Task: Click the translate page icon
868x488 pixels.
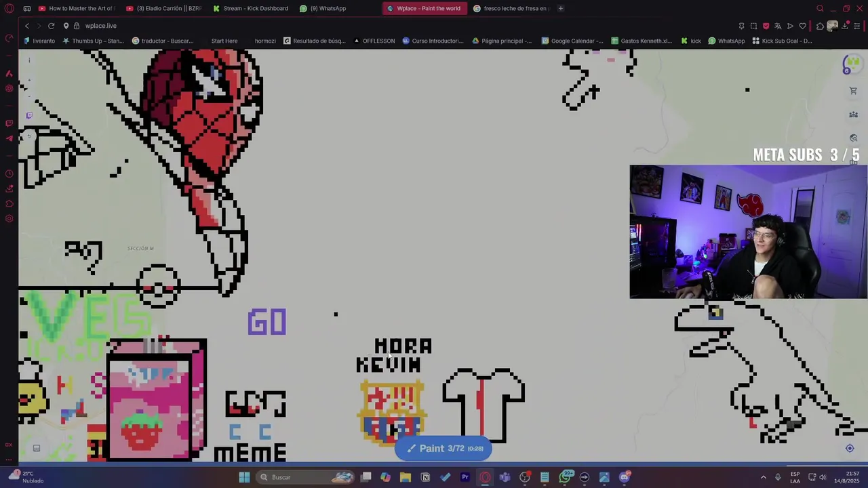Action: tap(778, 26)
